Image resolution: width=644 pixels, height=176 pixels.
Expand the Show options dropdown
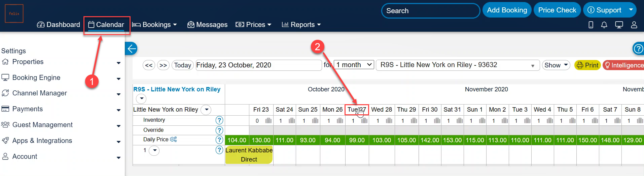click(556, 65)
